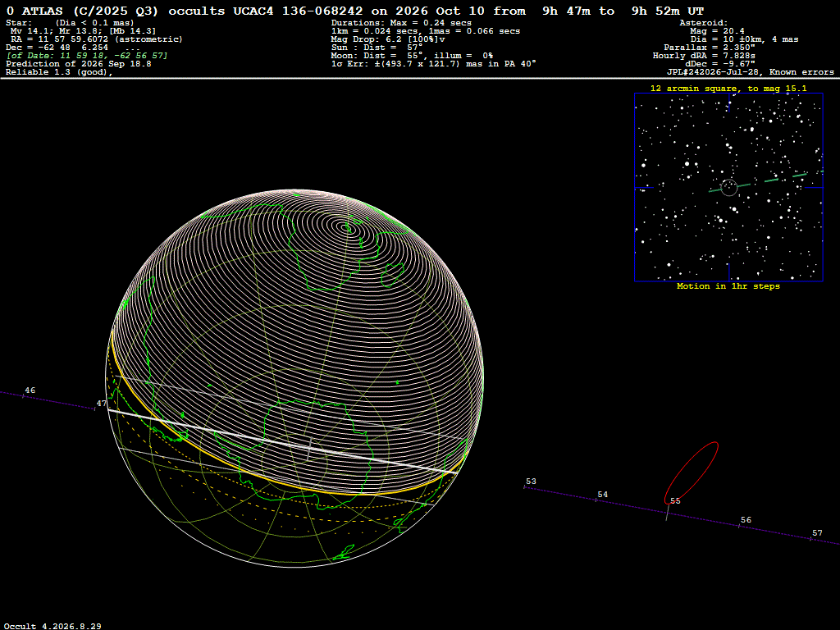Click the red error ellipse
Viewport: 840px width, 630px height.
click(x=691, y=473)
